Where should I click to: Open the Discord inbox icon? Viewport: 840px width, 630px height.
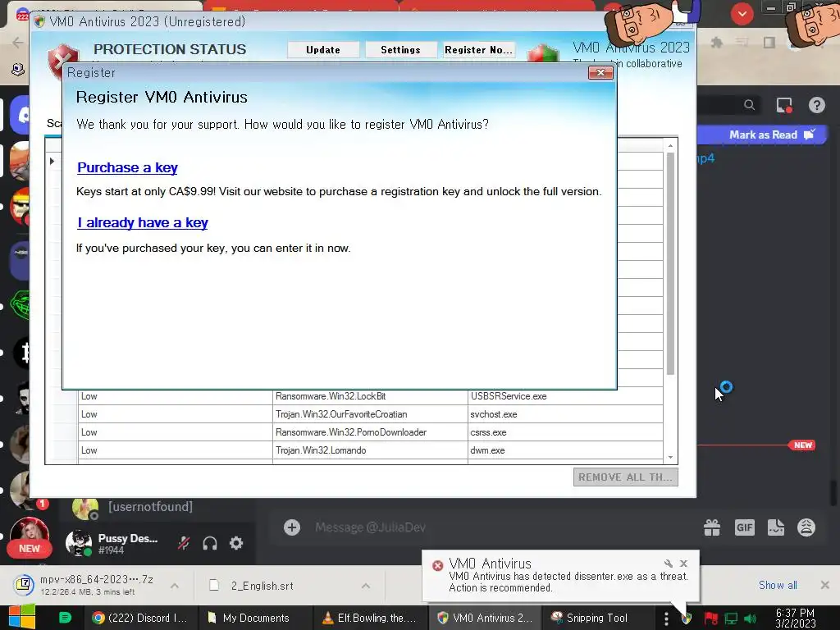point(784,106)
